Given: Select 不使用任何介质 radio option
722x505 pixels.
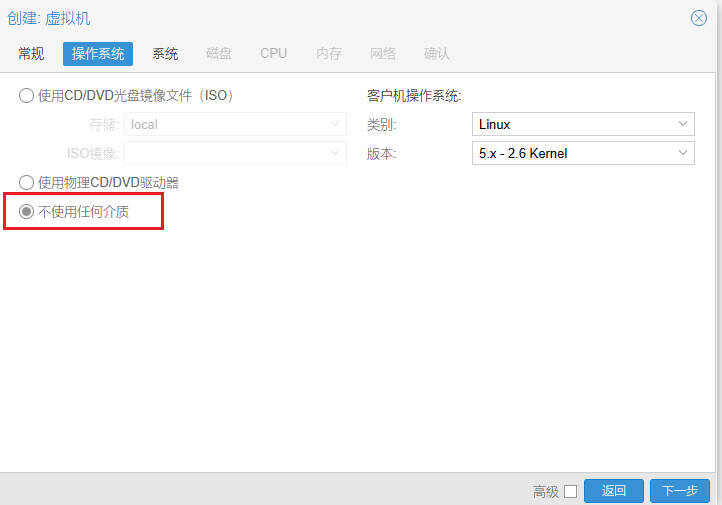Looking at the screenshot, I should (26, 212).
